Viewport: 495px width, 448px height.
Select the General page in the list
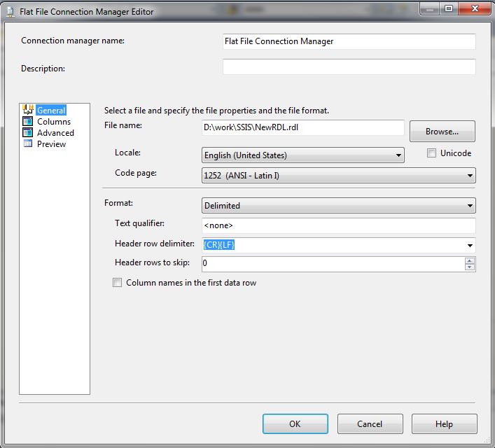point(51,110)
